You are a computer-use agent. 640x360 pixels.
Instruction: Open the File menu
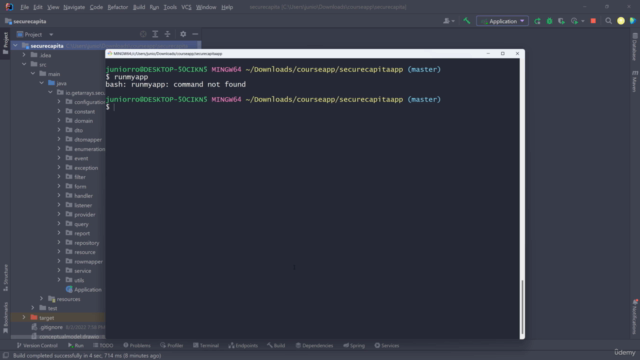coord(24,7)
